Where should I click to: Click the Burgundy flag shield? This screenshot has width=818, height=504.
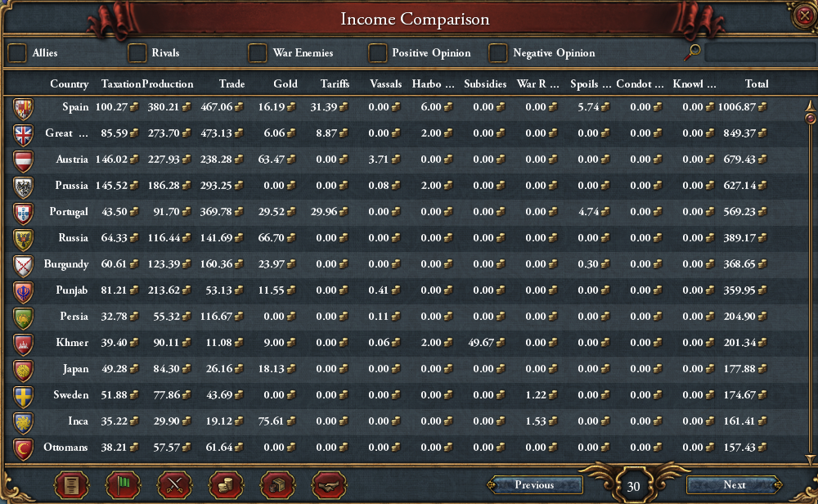[x=24, y=266]
